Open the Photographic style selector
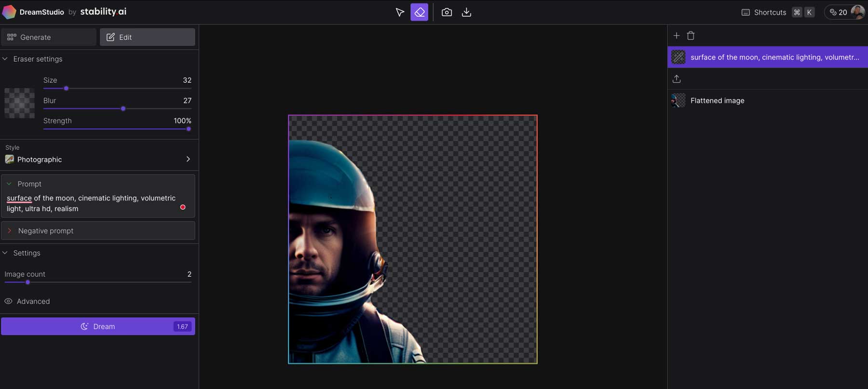 coord(98,160)
